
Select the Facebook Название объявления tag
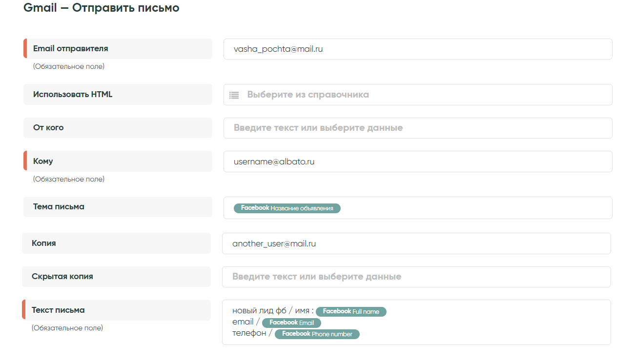pos(287,208)
